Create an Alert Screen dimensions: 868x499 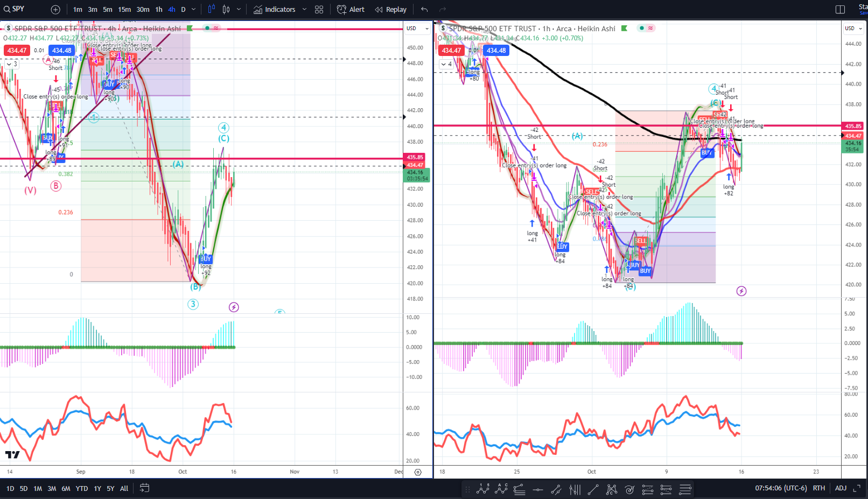[351, 9]
